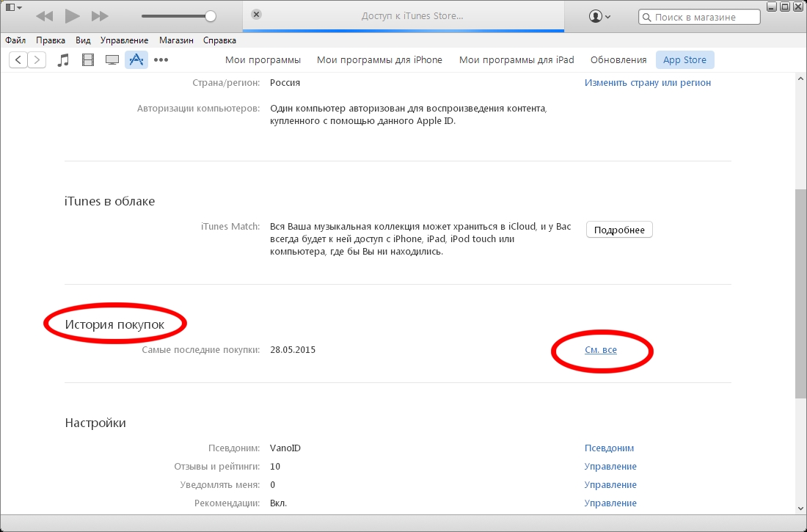
Task: Click Управление for Уведомлять меня
Action: [x=610, y=484]
